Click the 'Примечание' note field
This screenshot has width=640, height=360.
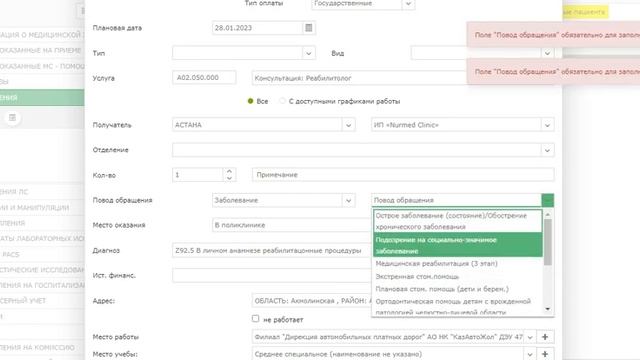click(403, 175)
